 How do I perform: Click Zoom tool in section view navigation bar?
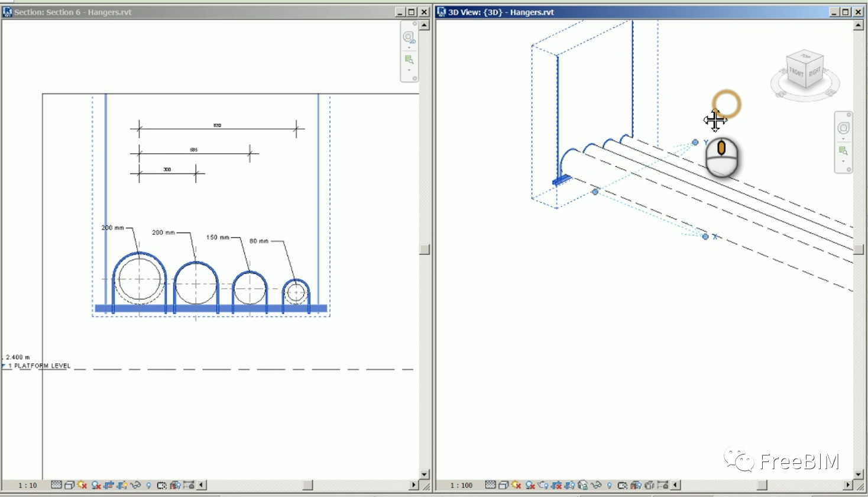(409, 59)
